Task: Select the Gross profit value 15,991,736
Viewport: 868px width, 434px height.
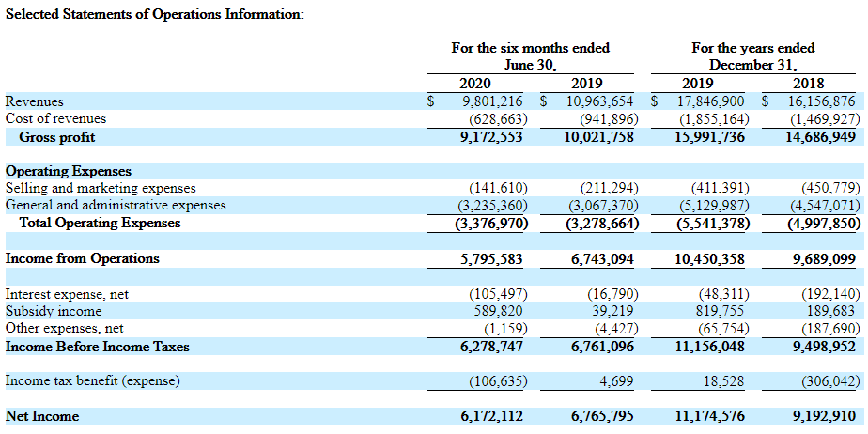Action: 709,137
